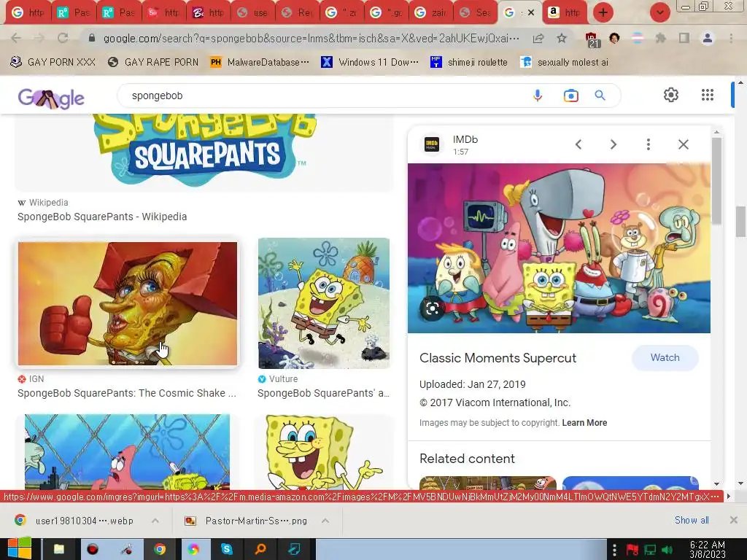The height and width of the screenshot is (560, 747).
Task: Open Google quick settings gear
Action: [671, 95]
